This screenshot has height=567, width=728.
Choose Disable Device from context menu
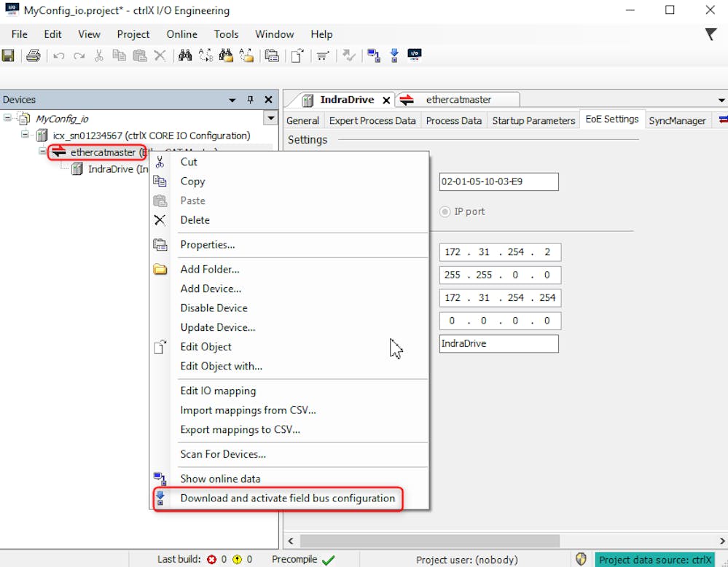point(289,308)
